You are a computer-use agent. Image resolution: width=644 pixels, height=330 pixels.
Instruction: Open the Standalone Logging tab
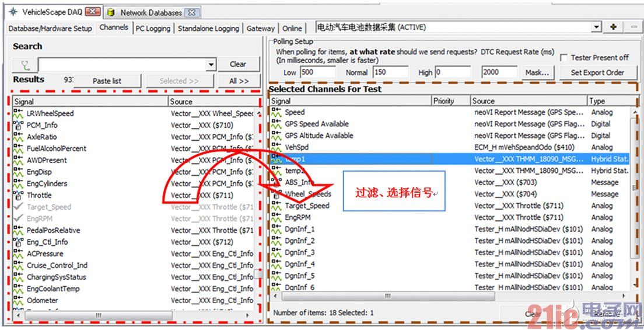[208, 29]
